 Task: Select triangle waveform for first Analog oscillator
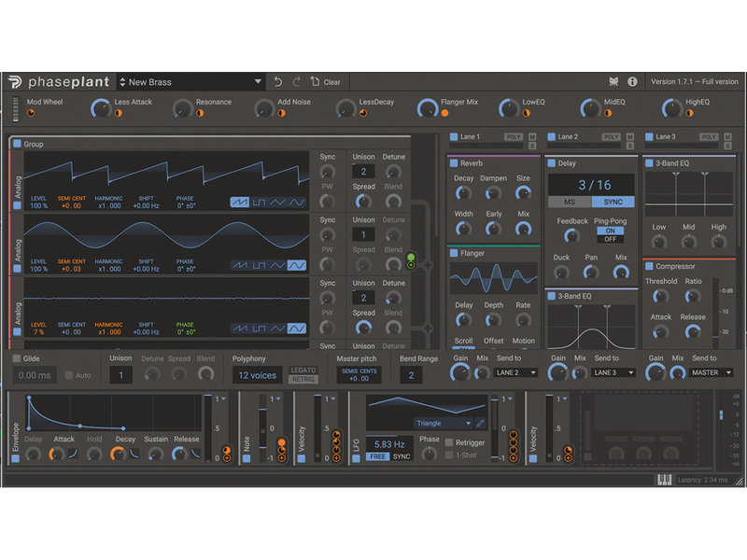click(x=277, y=203)
